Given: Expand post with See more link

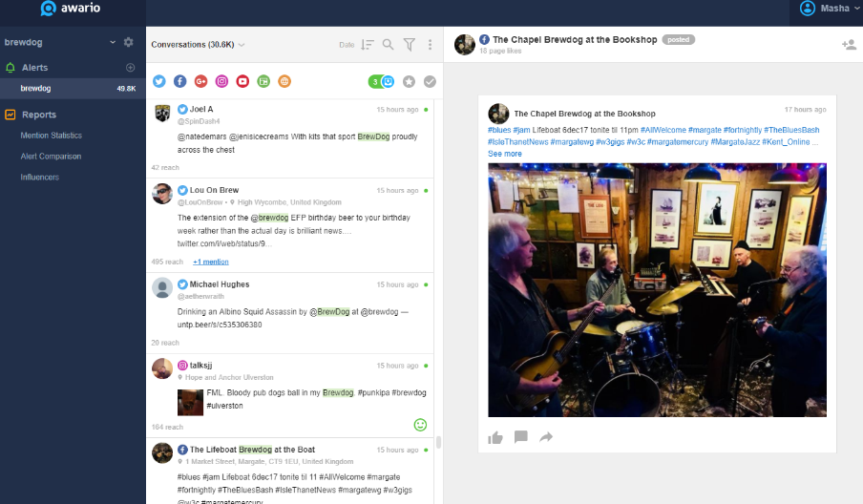Looking at the screenshot, I should click(505, 154).
